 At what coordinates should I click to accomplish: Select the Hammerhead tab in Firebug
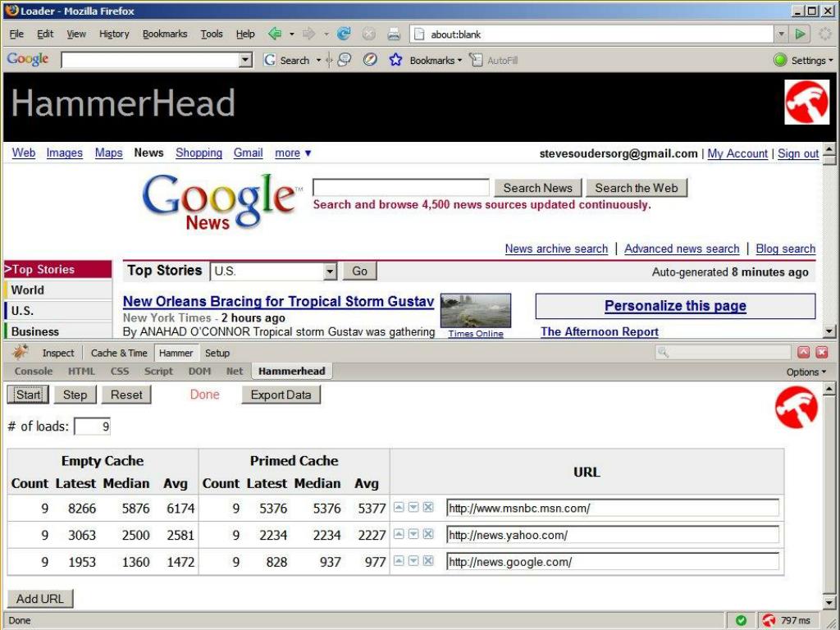(291, 372)
